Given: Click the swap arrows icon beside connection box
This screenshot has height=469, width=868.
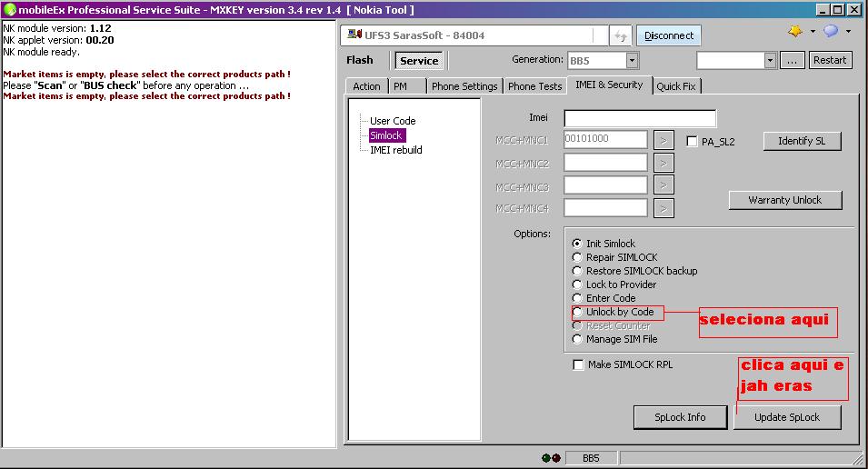Looking at the screenshot, I should (621, 36).
